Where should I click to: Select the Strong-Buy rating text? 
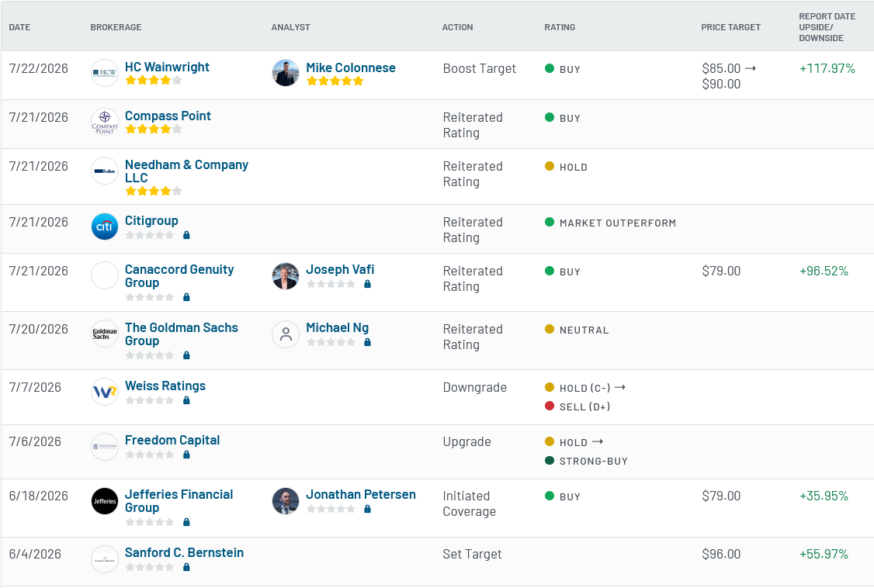tap(594, 461)
